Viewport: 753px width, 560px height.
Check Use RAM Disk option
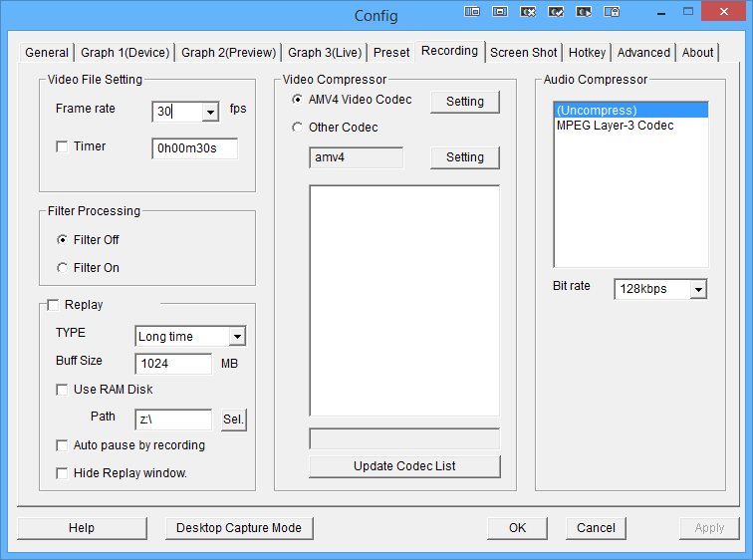pos(62,390)
